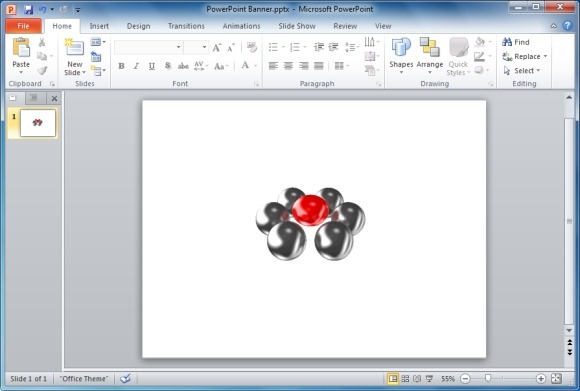The height and width of the screenshot is (391, 580).
Task: Save the presentation from Quick Access Toolbar
Action: pyautogui.click(x=28, y=9)
